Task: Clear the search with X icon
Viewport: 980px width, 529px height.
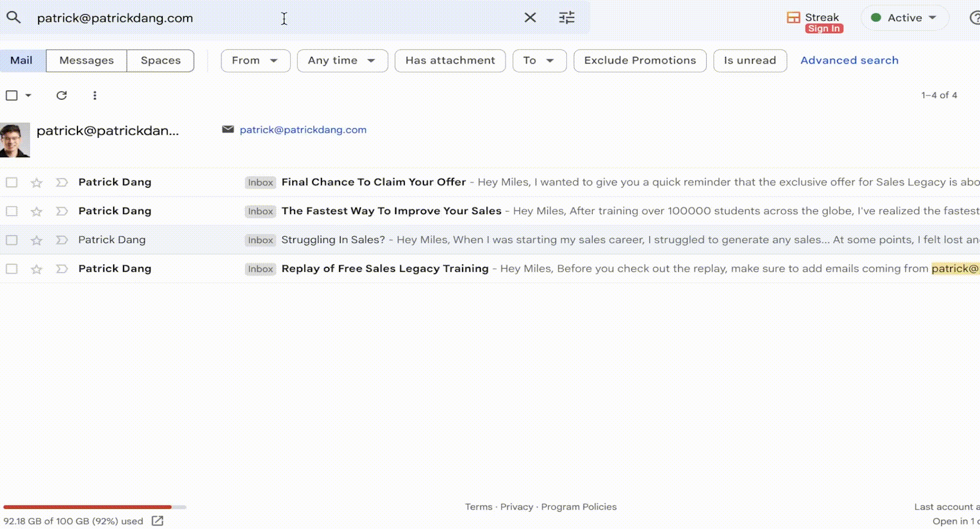Action: click(x=530, y=18)
